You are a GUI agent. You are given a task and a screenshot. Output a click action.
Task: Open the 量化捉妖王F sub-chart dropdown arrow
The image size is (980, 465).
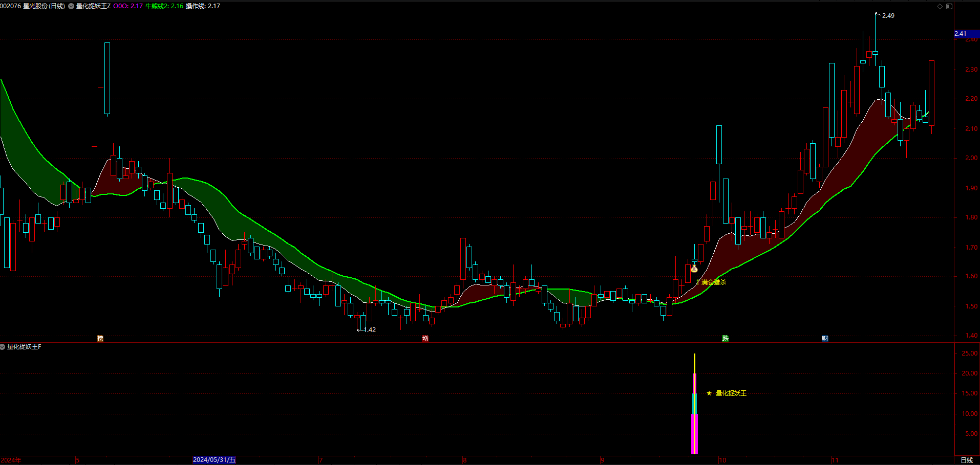pyautogui.click(x=3, y=347)
